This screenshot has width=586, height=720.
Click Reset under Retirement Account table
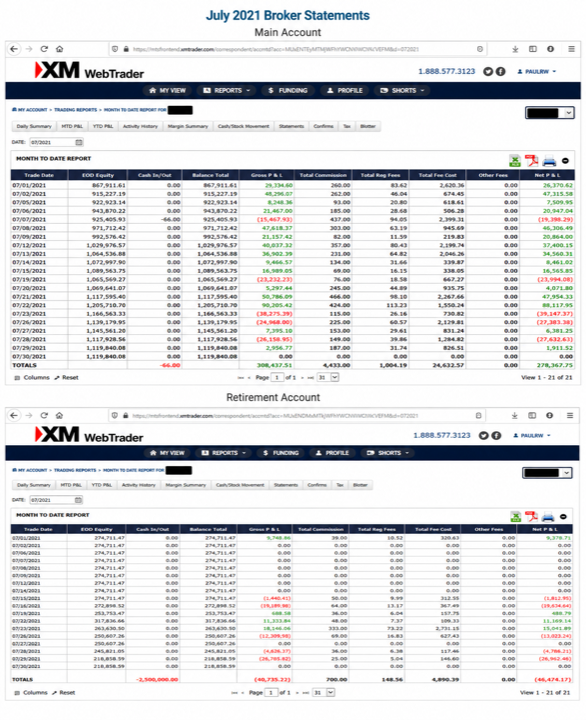[64, 692]
